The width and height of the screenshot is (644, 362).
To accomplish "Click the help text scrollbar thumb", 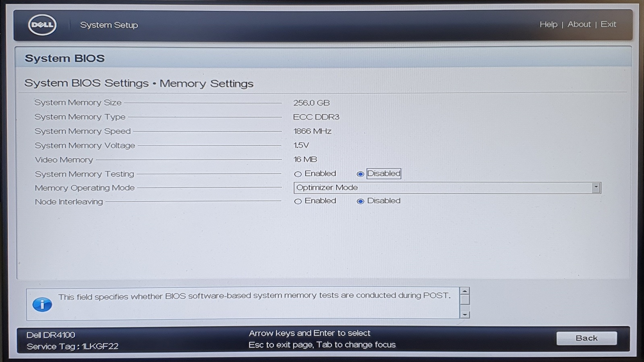I will (465, 300).
